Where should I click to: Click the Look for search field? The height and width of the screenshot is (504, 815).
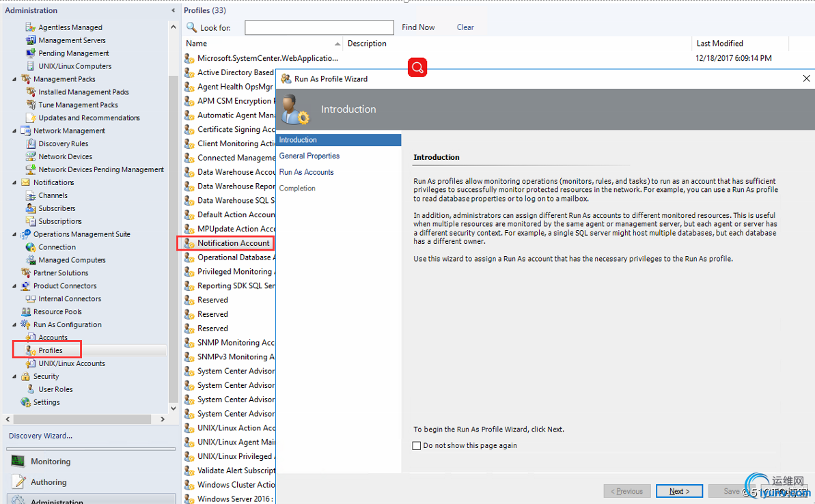319,27
